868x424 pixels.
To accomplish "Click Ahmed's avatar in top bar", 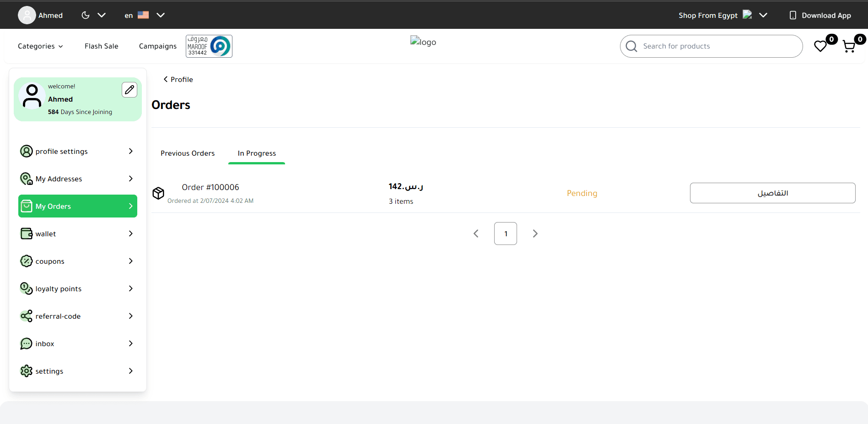I will click(x=27, y=15).
